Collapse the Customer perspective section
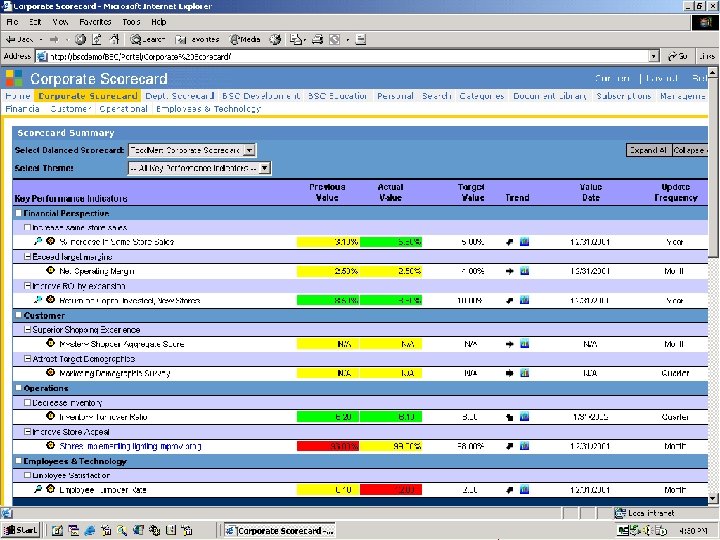Screen dimensions: 720x540 pyautogui.click(x=18, y=315)
